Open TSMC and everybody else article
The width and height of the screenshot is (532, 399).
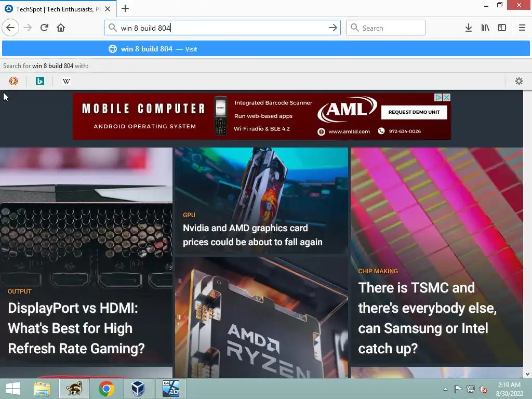click(x=427, y=318)
